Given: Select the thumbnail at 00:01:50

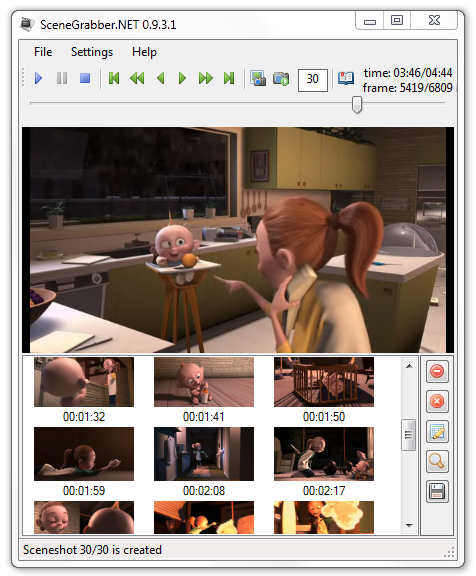Looking at the screenshot, I should click(324, 382).
